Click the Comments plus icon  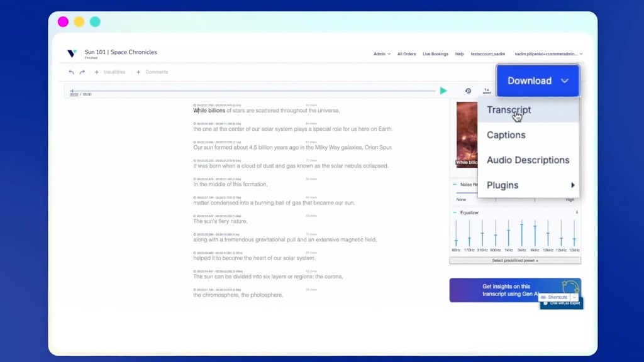click(x=138, y=72)
